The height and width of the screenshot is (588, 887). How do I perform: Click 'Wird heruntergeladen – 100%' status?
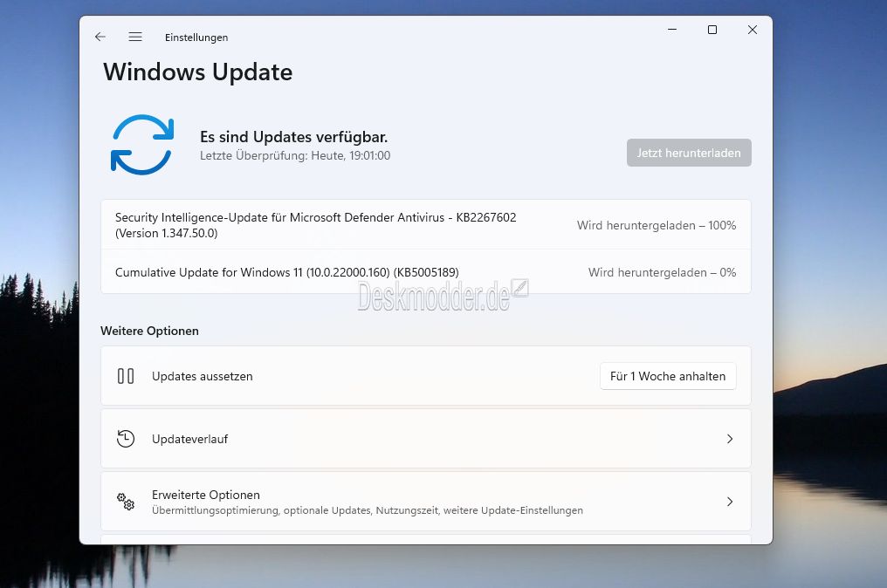coord(657,225)
